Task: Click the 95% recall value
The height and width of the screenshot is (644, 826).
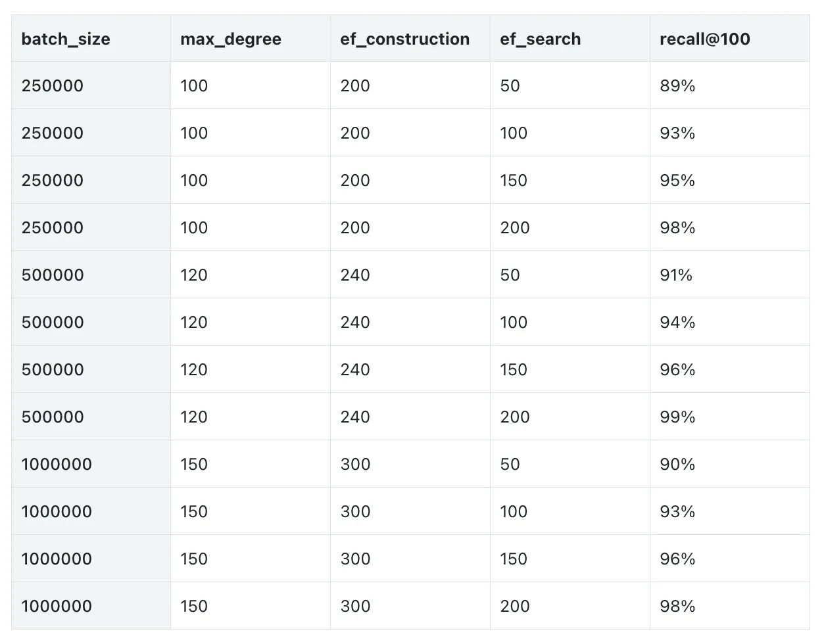Action: coord(677,181)
